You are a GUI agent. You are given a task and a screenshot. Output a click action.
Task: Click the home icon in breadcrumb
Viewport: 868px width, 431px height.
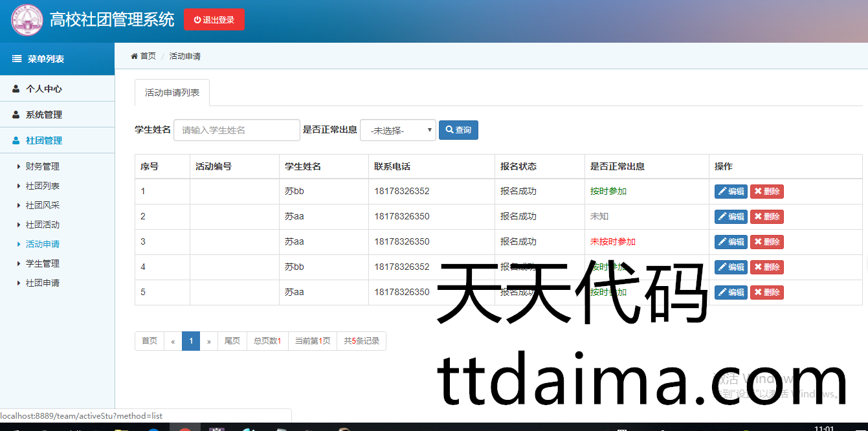point(135,56)
